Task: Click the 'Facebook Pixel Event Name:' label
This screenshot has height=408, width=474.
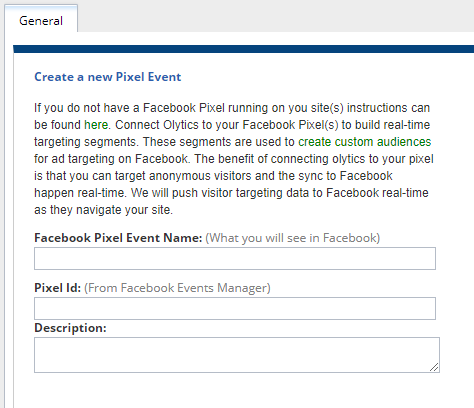Action: [118, 238]
